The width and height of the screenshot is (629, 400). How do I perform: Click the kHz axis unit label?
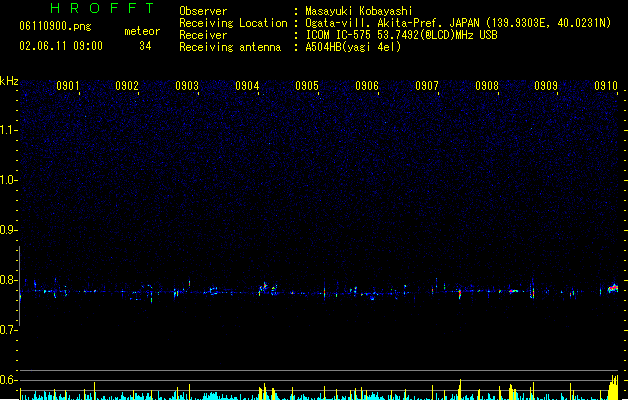point(9,81)
